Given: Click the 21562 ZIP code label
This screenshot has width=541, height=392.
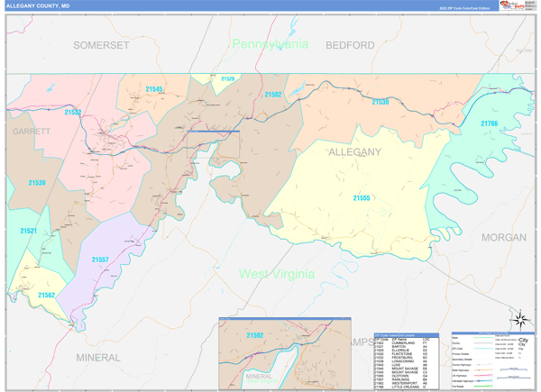Looking at the screenshot, I should 47,295.
